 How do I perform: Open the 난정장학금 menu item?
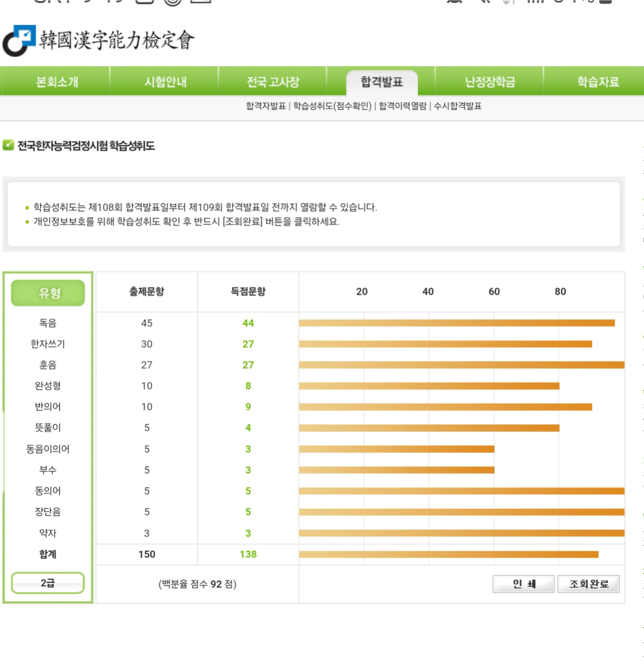[x=490, y=82]
